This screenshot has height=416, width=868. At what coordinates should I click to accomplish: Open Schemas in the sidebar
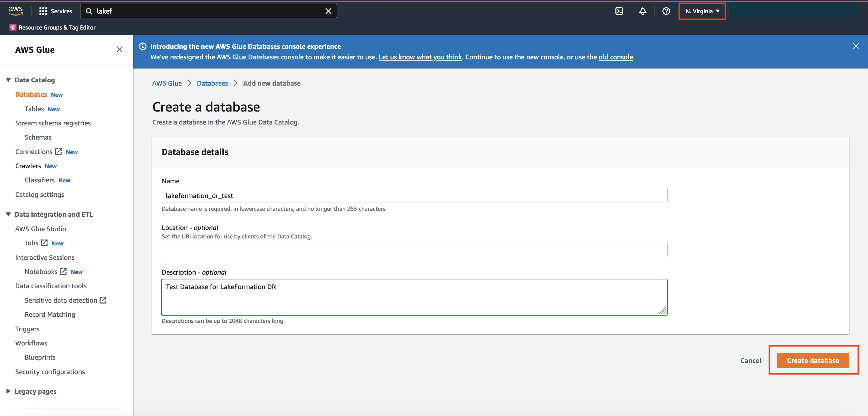point(38,137)
